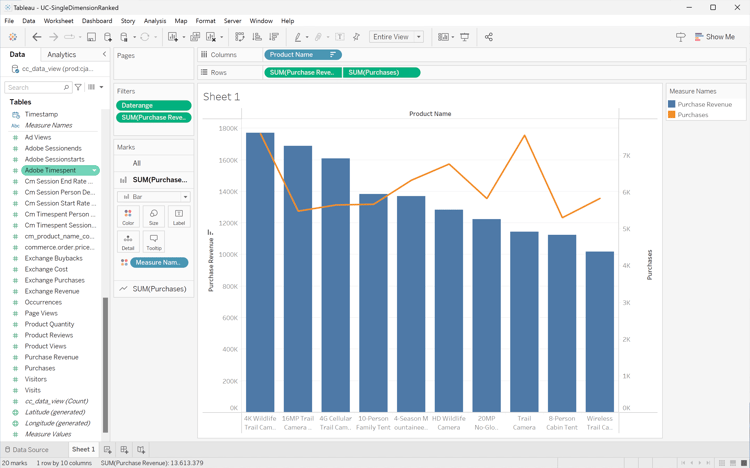Click the Tooltip card in Marks
The width and height of the screenshot is (750, 468).
point(153,242)
